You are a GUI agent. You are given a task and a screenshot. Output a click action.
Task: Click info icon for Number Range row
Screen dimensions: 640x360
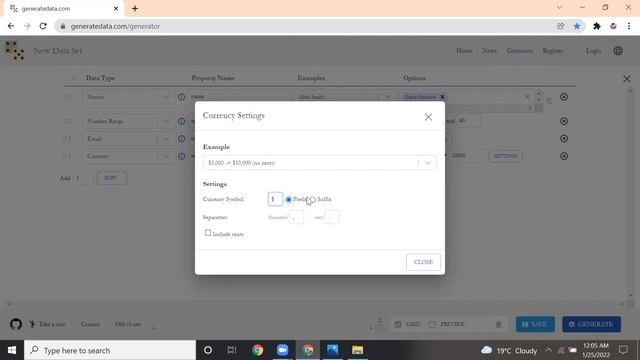182,121
